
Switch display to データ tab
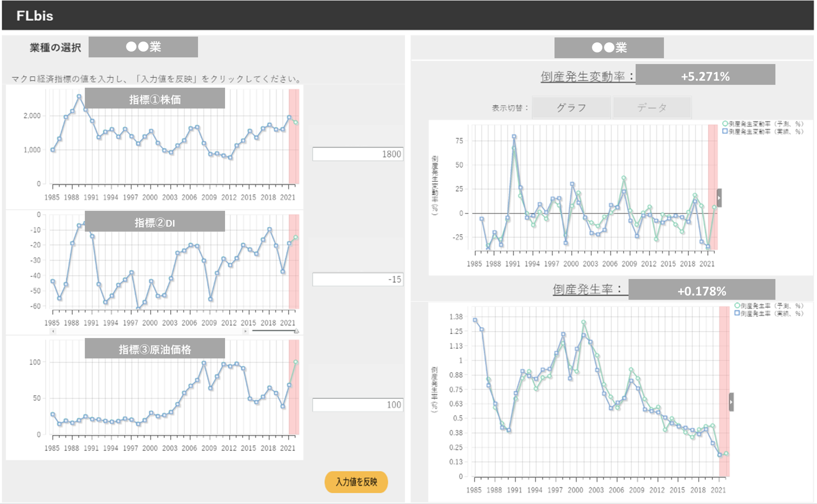(652, 108)
